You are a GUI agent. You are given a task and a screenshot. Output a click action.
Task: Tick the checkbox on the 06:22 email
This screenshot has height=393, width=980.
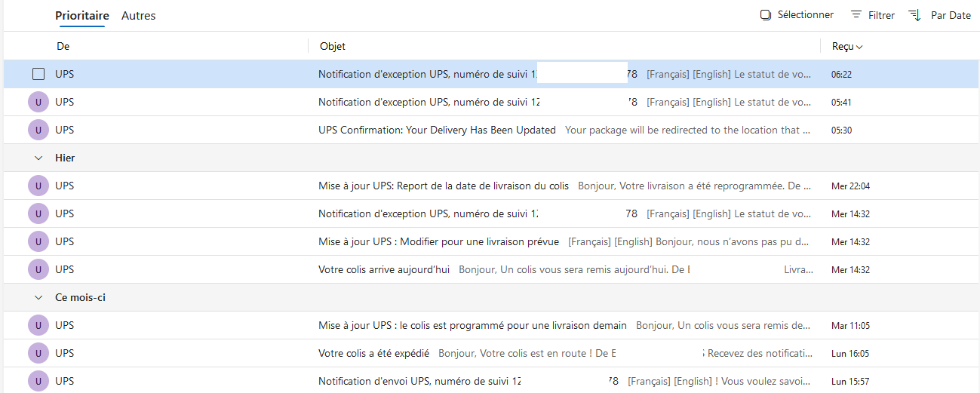click(x=38, y=74)
